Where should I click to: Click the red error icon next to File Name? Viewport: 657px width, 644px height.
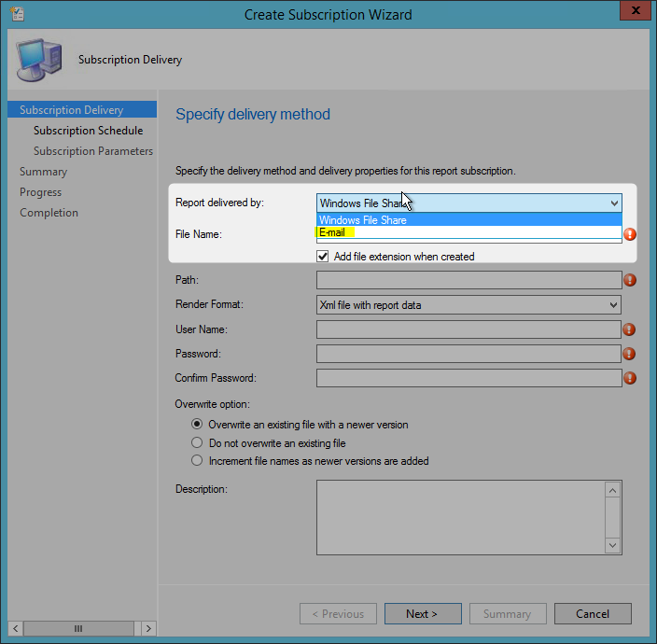630,234
